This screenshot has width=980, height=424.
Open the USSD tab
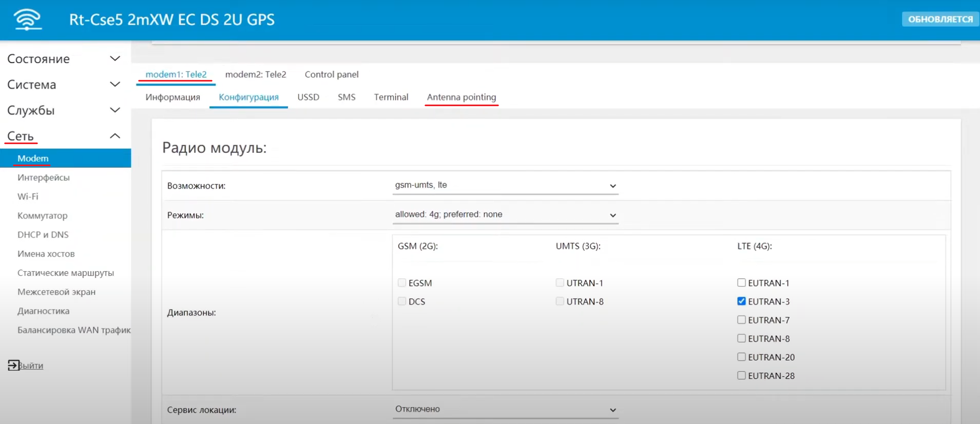pos(308,97)
